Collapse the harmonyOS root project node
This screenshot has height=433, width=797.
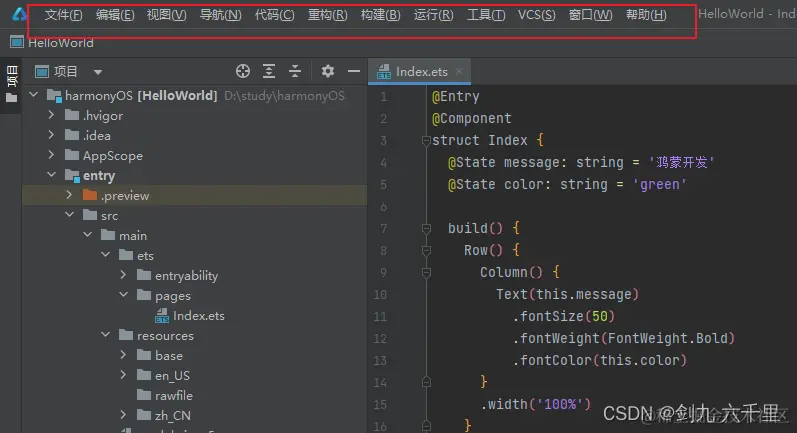[34, 95]
